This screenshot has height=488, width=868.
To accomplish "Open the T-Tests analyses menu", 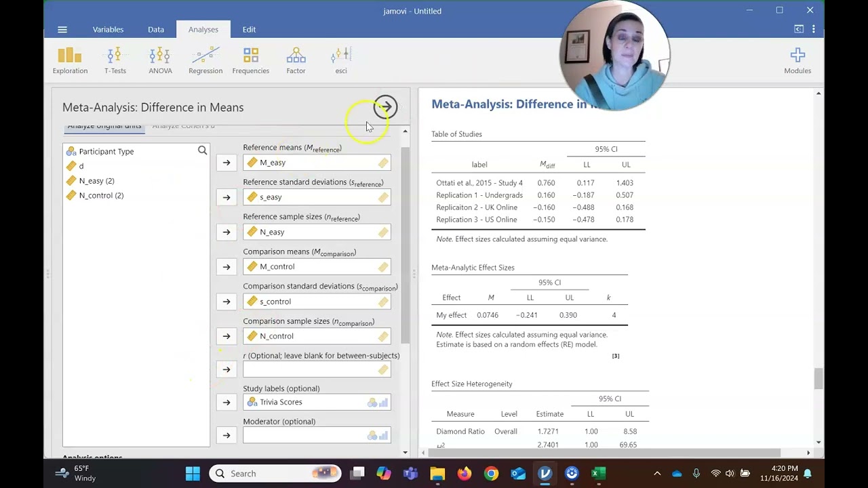I will pos(115,60).
